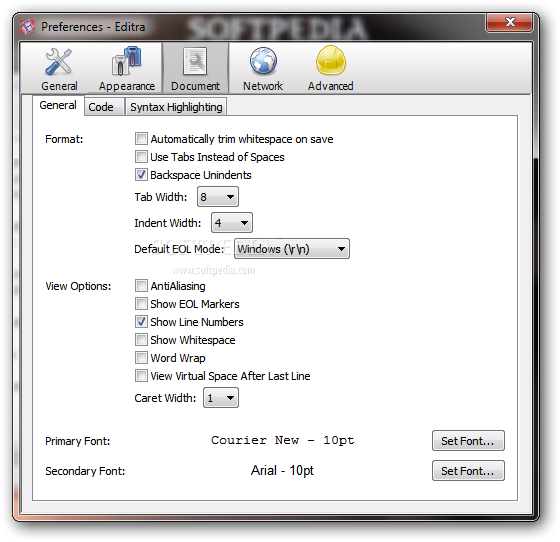Click Set Font for Primary Font
Screen dimensions: 560x542
pos(468,441)
